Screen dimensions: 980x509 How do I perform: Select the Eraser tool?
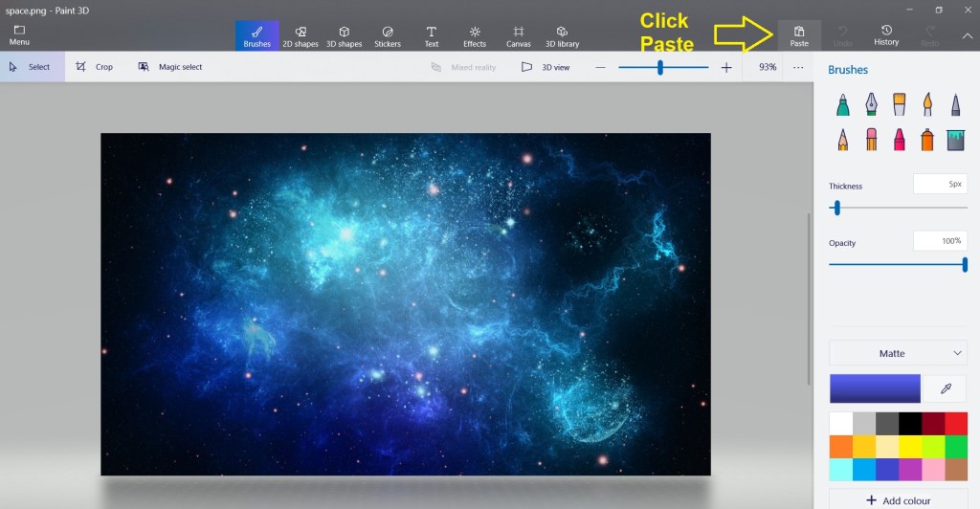pyautogui.click(x=871, y=140)
